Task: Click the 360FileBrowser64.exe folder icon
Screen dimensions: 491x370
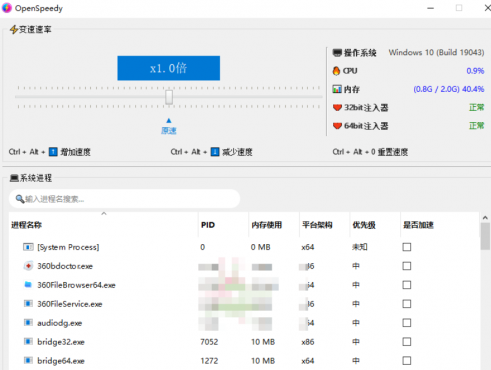Action: [28, 285]
